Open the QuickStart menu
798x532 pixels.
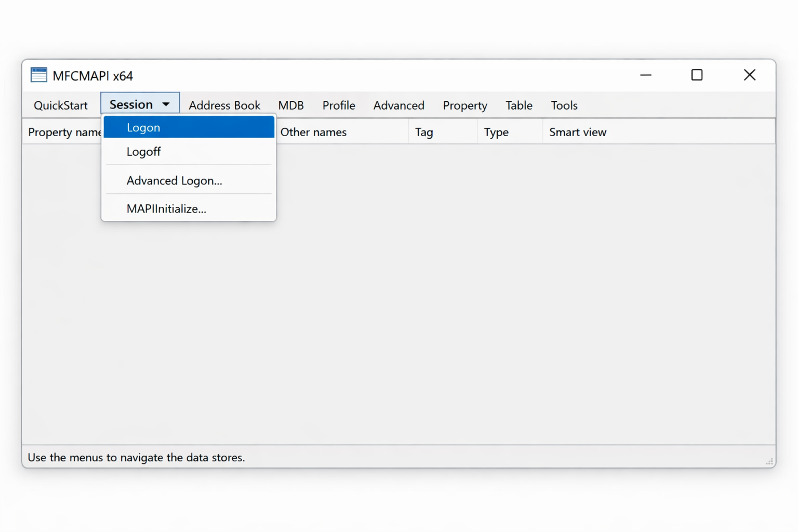[60, 105]
